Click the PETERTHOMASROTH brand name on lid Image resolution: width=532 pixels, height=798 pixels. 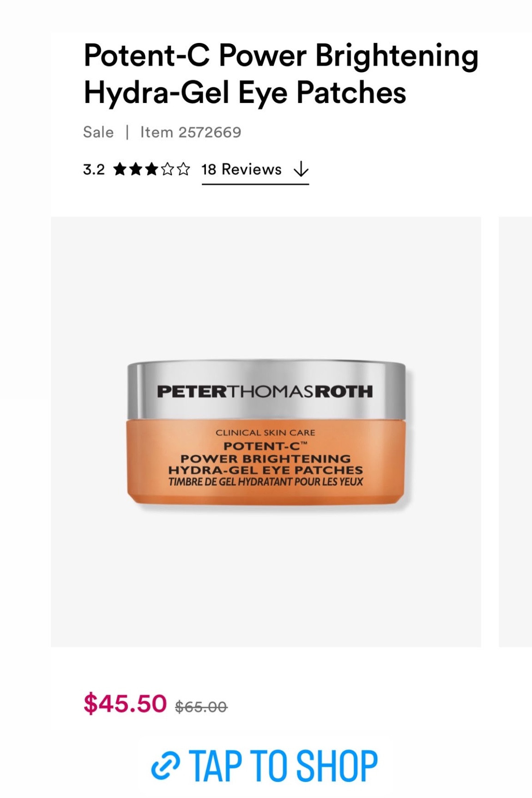(x=265, y=392)
